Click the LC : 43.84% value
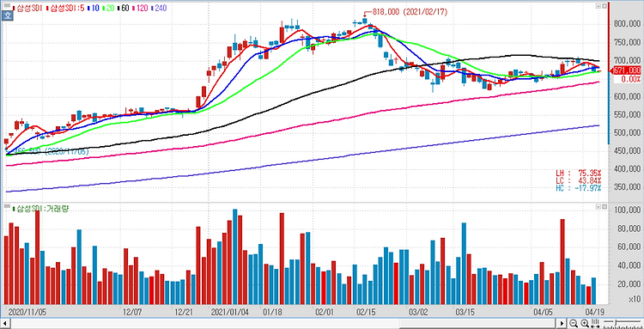Image resolution: width=644 pixels, height=329 pixels. [x=578, y=180]
